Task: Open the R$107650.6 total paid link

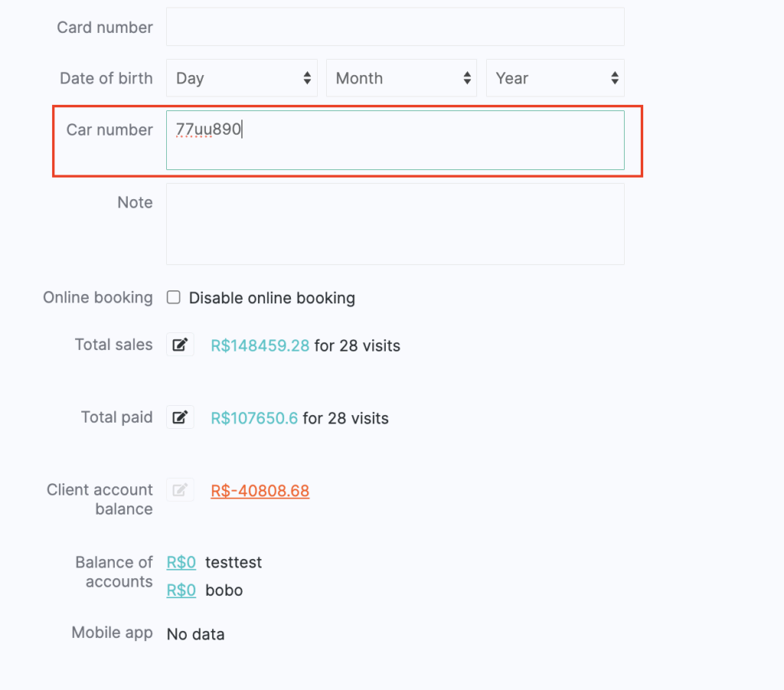Action: [254, 418]
